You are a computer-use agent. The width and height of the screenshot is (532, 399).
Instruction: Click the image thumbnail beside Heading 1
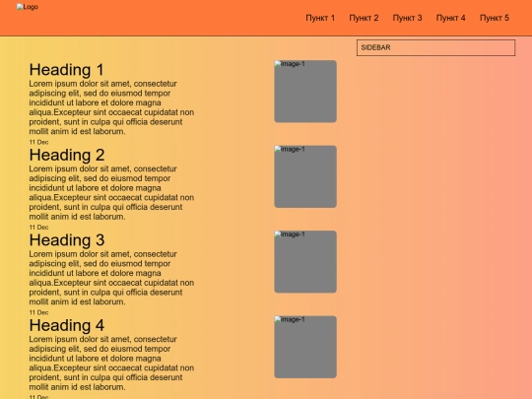(x=305, y=92)
